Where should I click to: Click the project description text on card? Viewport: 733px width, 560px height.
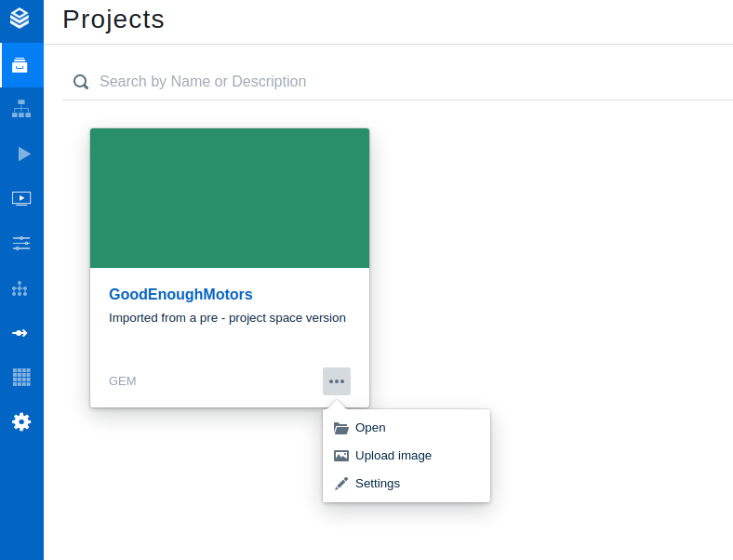(x=227, y=318)
